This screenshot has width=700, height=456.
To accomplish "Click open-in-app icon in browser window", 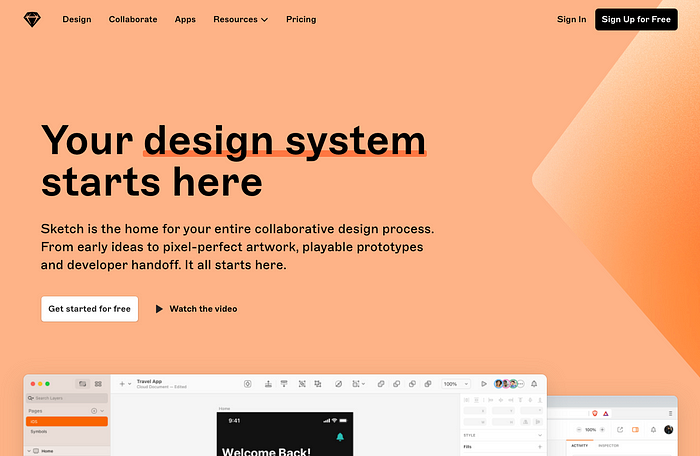I will coord(620,430).
